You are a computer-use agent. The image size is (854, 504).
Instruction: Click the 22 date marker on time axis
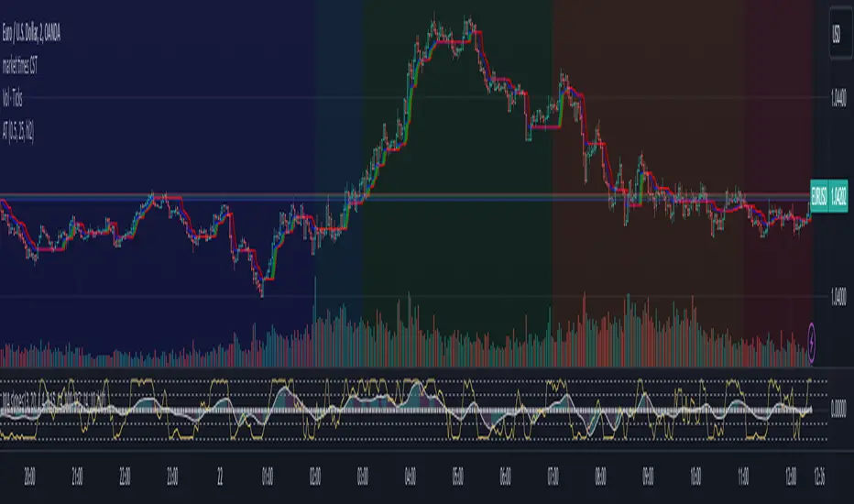click(x=220, y=477)
